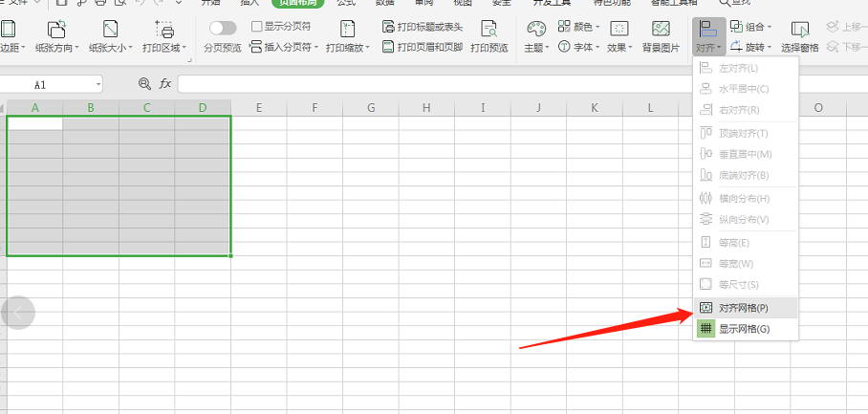The width and height of the screenshot is (868, 414).
Task: Open the 纸张大小 paper size menu
Action: [x=111, y=37]
